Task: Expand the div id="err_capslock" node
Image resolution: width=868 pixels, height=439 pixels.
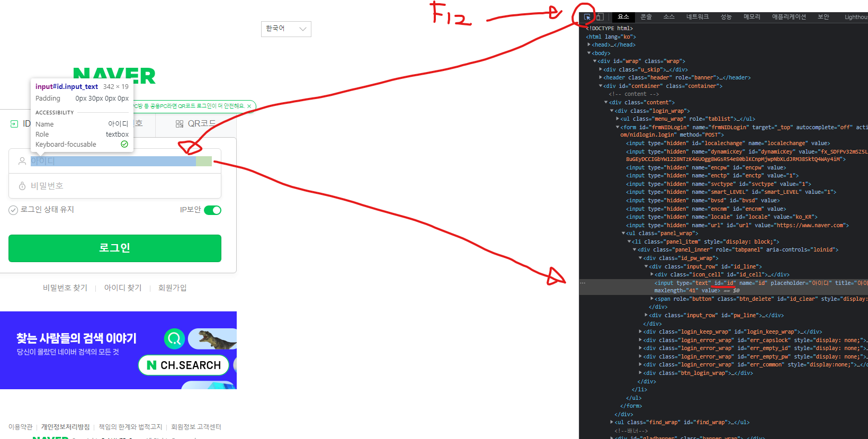Action: pos(640,340)
